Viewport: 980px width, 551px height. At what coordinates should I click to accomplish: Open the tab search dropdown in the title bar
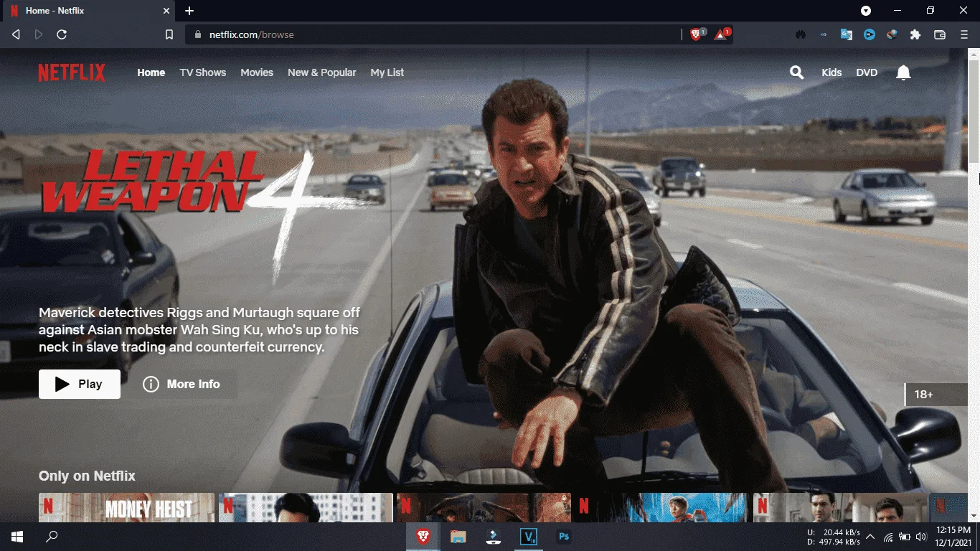pos(866,11)
